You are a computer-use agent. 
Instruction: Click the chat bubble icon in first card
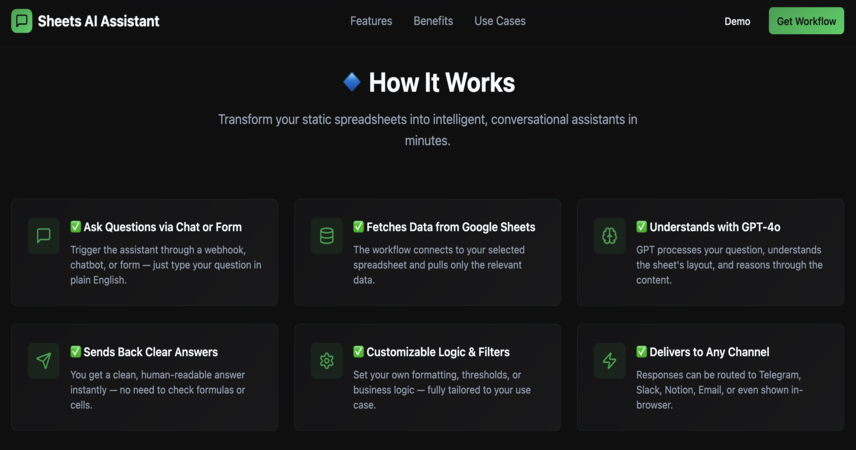tap(44, 236)
